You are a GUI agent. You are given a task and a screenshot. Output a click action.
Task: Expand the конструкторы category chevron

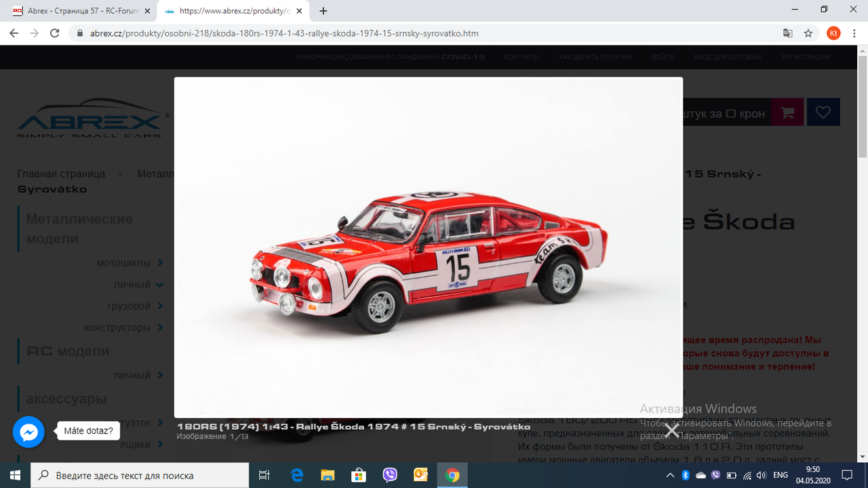tap(160, 327)
